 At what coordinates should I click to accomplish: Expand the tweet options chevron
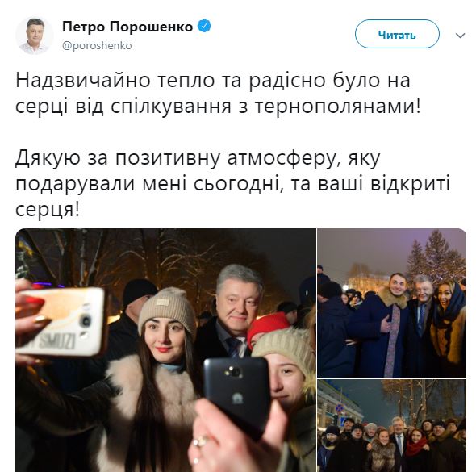460,36
